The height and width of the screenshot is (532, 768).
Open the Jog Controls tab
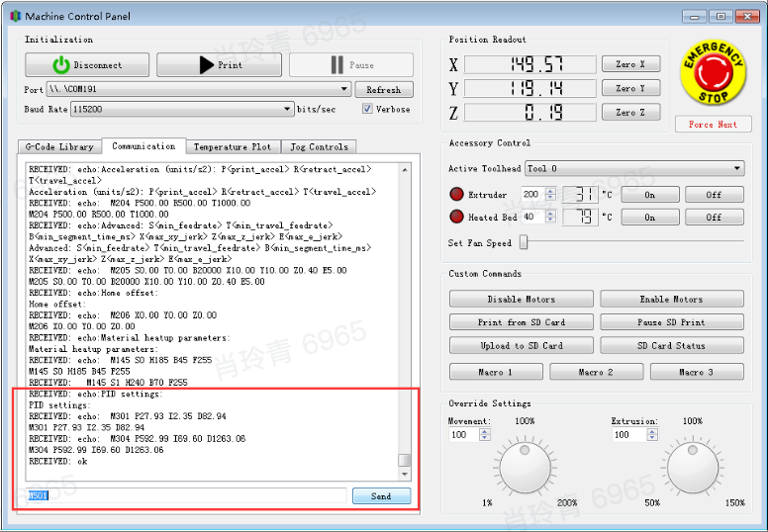coord(318,147)
